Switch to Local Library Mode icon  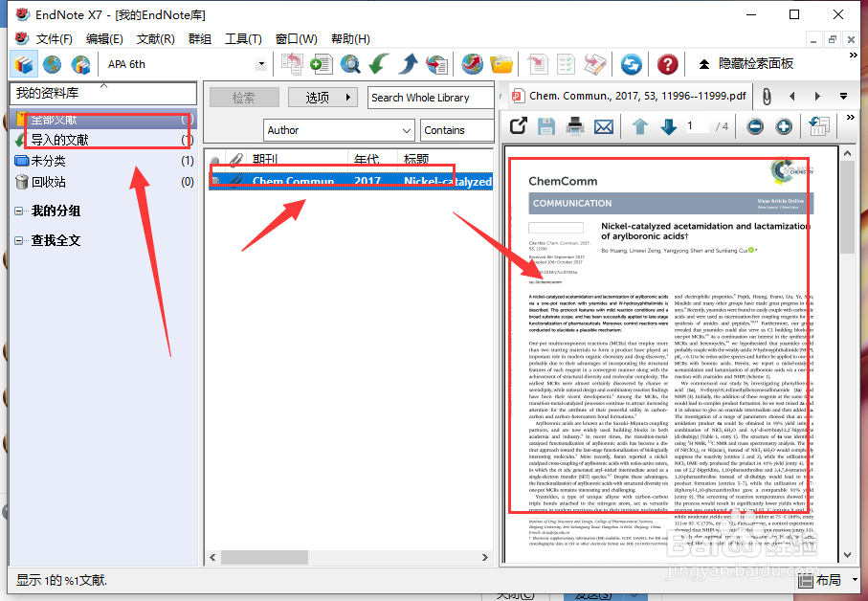click(x=24, y=64)
